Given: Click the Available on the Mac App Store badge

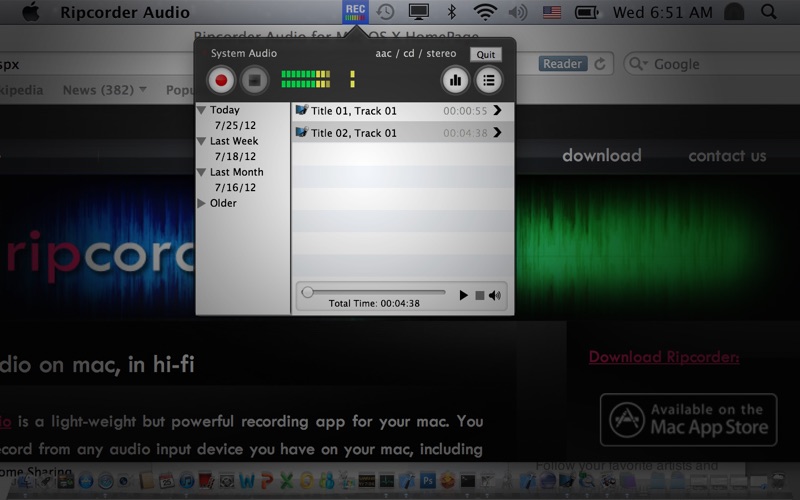Looking at the screenshot, I should 688,420.
